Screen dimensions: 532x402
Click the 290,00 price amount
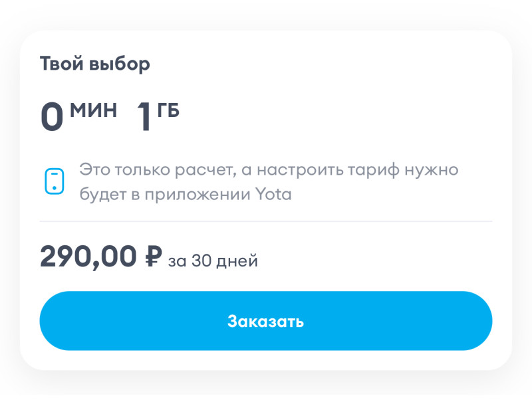click(x=88, y=257)
